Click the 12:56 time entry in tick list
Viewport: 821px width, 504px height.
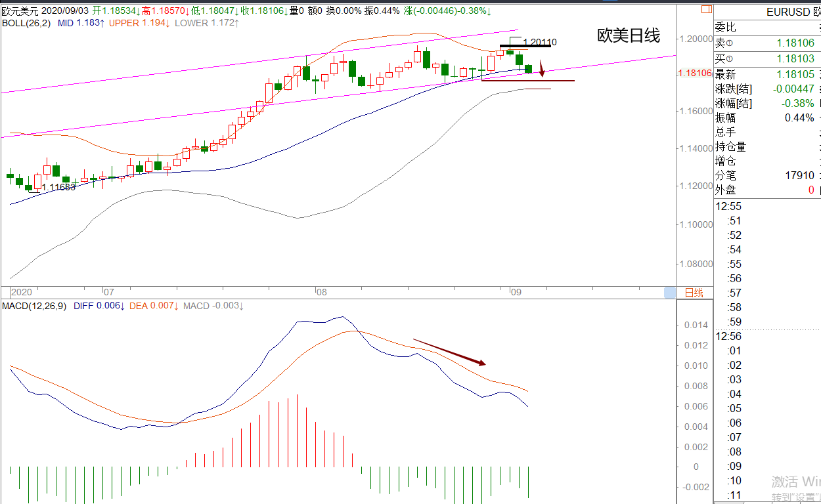click(728, 337)
